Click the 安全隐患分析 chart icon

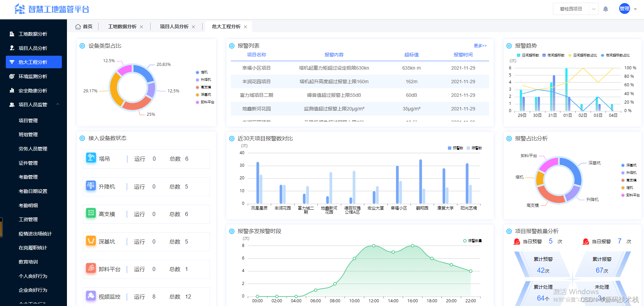pyautogui.click(x=12, y=91)
